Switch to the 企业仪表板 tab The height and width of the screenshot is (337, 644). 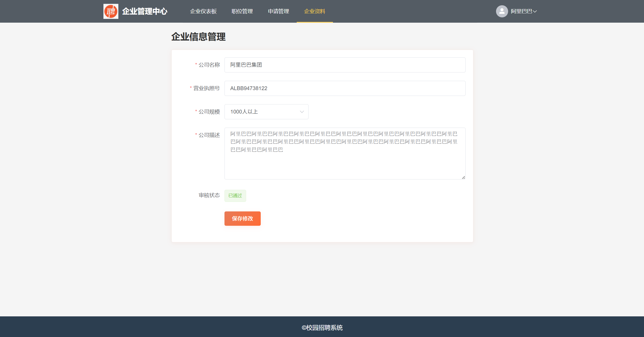point(203,11)
